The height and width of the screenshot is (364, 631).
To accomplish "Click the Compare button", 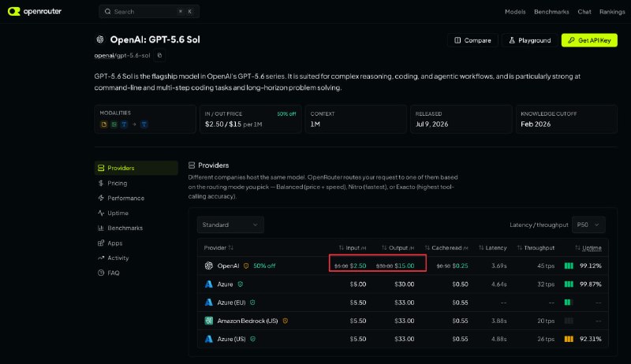I will (x=472, y=40).
